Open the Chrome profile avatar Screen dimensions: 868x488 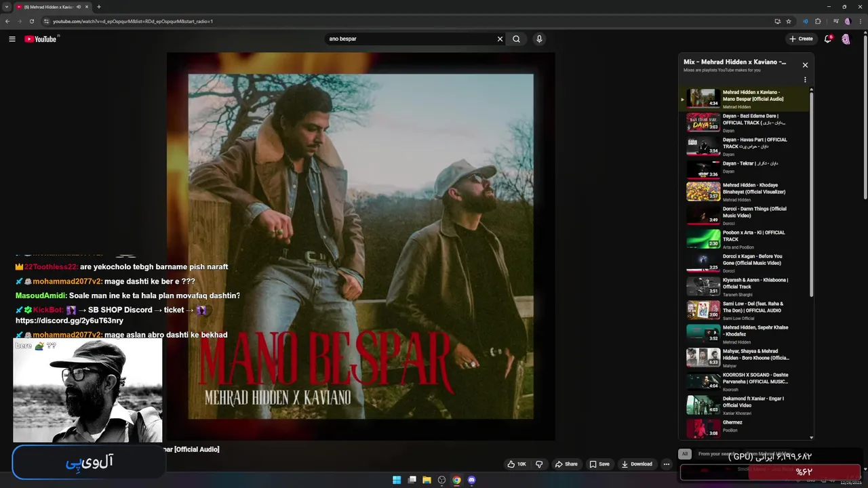point(847,21)
